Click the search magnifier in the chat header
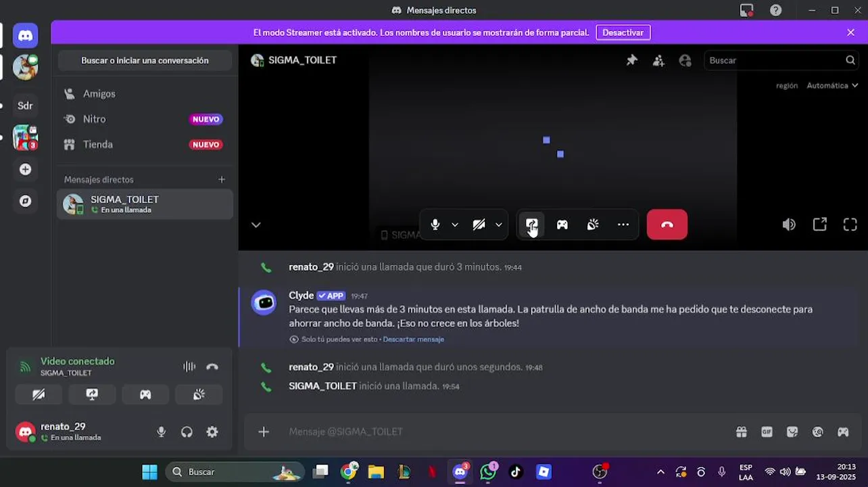 [850, 60]
